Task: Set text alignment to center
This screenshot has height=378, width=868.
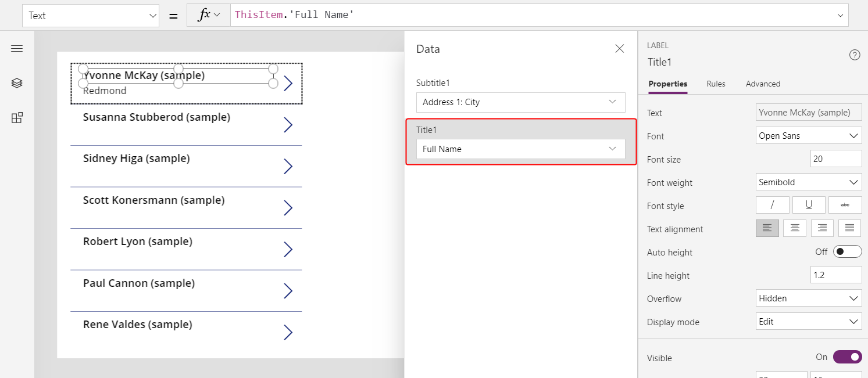Action: (795, 228)
